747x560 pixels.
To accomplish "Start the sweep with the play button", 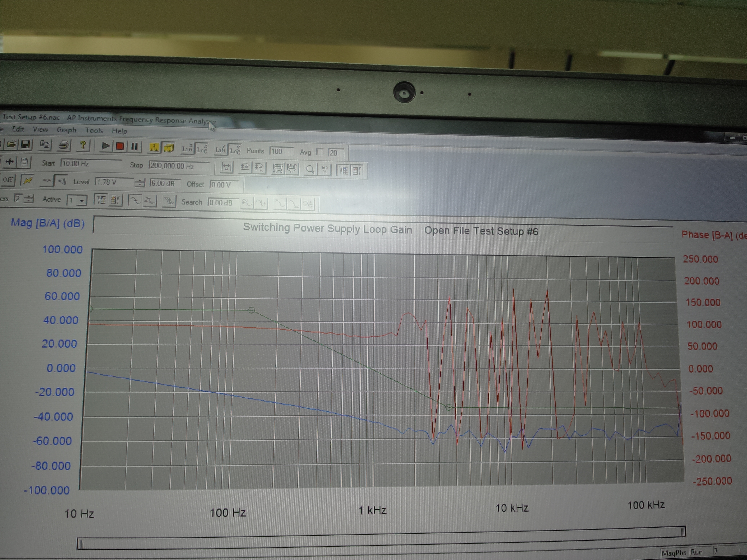I will pos(105,146).
